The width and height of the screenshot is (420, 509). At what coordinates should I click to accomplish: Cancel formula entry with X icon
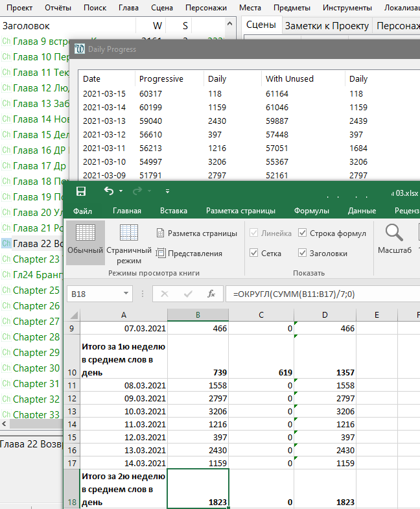(x=165, y=294)
